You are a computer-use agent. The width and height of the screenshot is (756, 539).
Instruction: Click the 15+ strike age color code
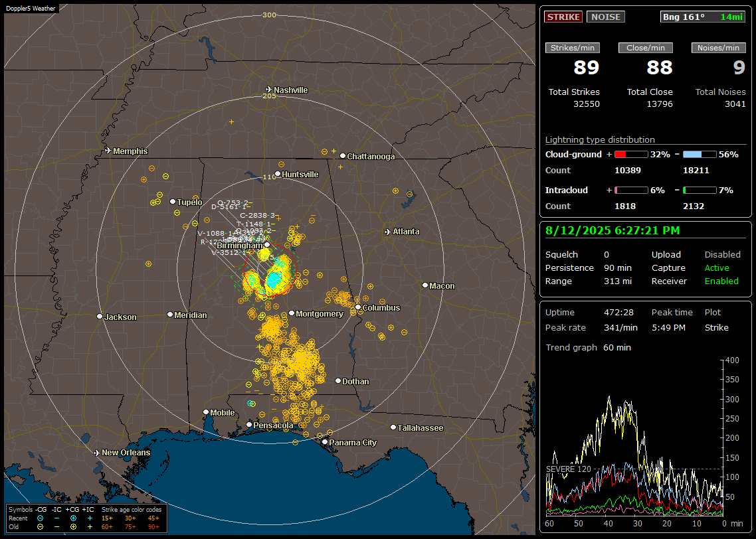[x=107, y=518]
